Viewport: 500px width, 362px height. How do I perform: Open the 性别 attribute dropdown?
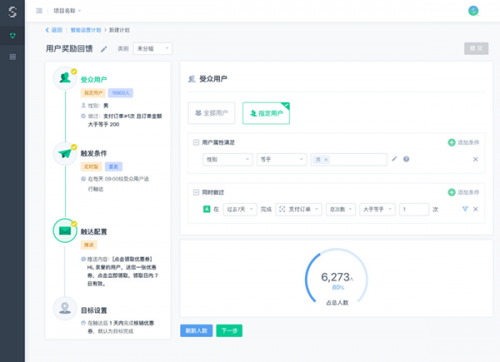tap(228, 159)
